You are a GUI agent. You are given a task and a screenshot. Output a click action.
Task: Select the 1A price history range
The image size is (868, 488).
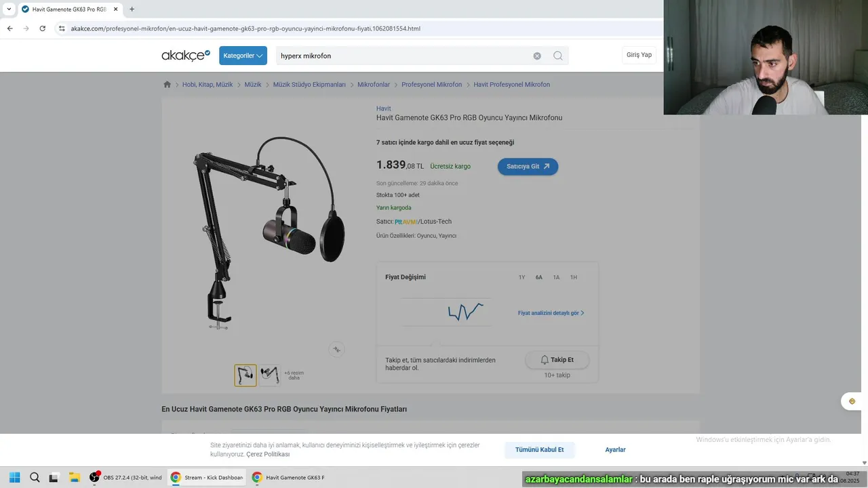556,277
